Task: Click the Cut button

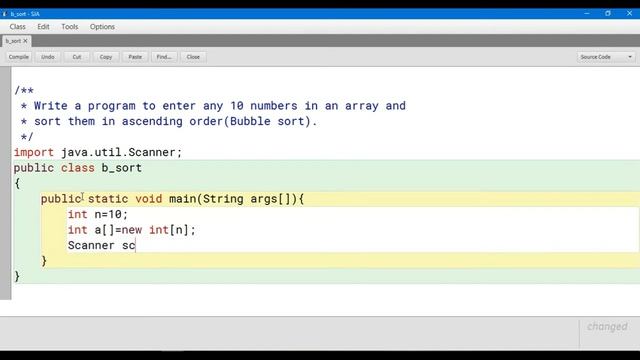Action: click(77, 57)
